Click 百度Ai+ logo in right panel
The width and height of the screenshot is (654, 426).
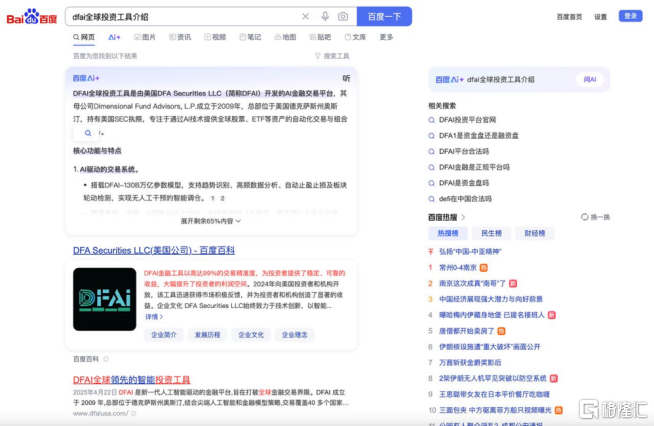pyautogui.click(x=449, y=79)
